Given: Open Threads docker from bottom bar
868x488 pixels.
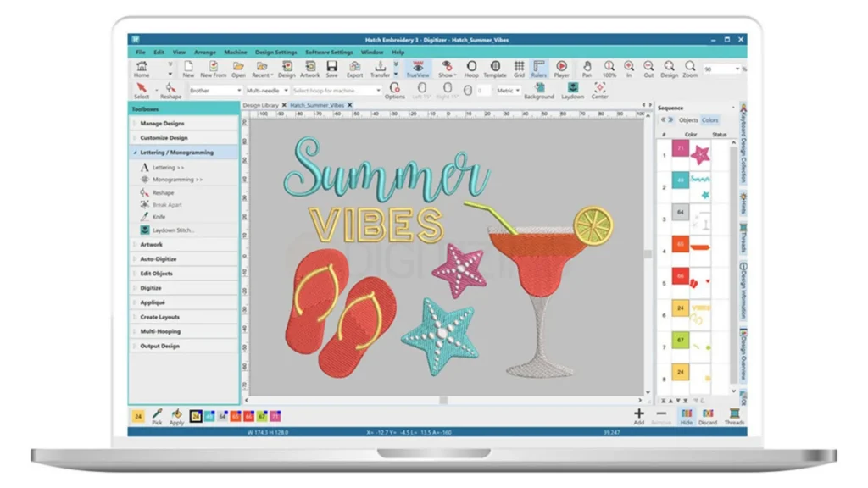Looking at the screenshot, I should (x=734, y=416).
